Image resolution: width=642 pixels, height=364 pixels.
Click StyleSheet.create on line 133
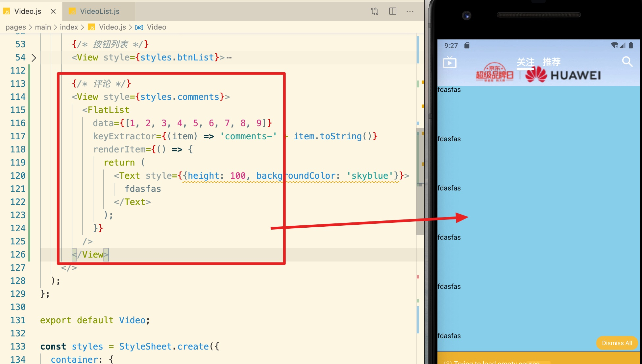tap(164, 347)
